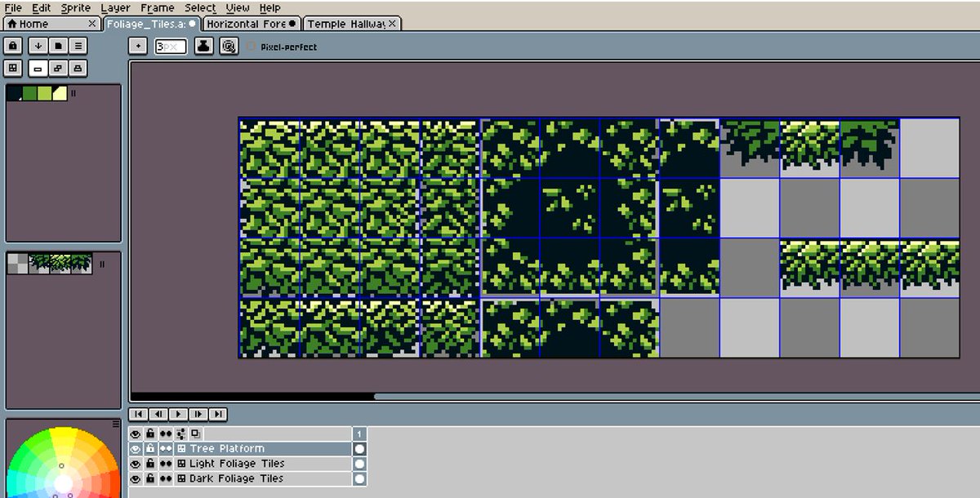Go to the next frame
980x498 pixels.
(x=198, y=414)
